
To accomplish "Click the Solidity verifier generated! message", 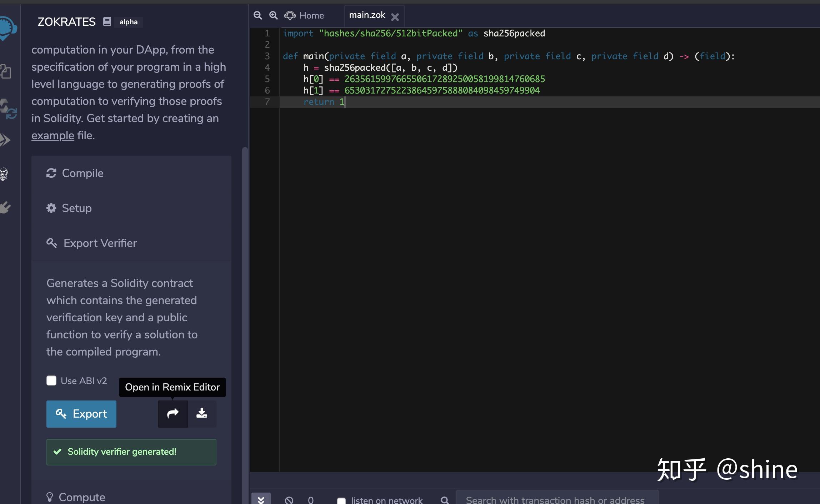I will pos(131,452).
